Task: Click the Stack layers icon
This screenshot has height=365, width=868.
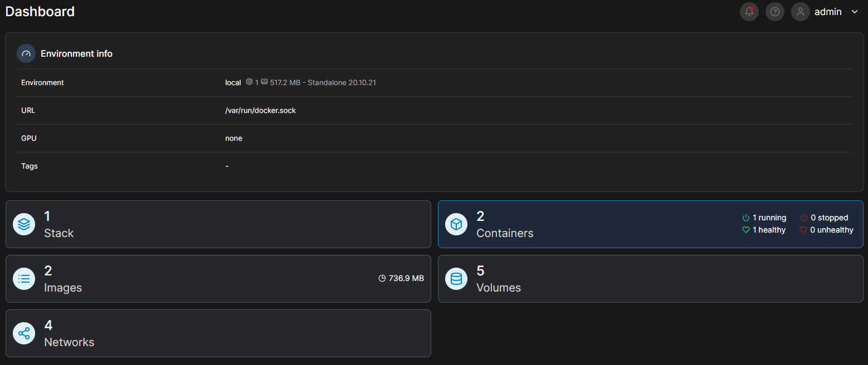Action: click(24, 224)
